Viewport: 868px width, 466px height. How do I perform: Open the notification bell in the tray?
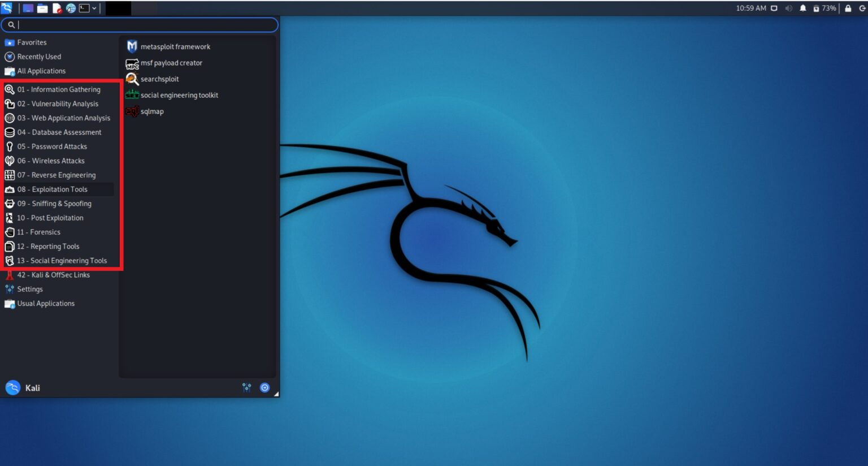pos(803,8)
